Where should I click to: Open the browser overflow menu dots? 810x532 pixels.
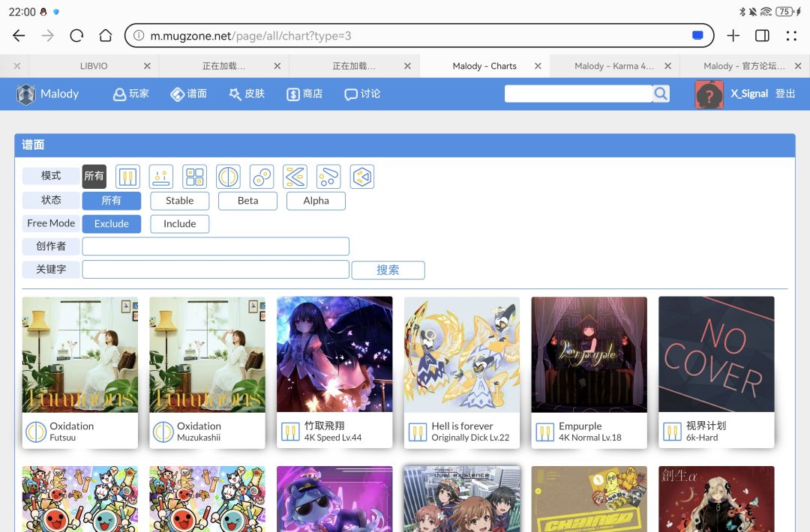791,36
